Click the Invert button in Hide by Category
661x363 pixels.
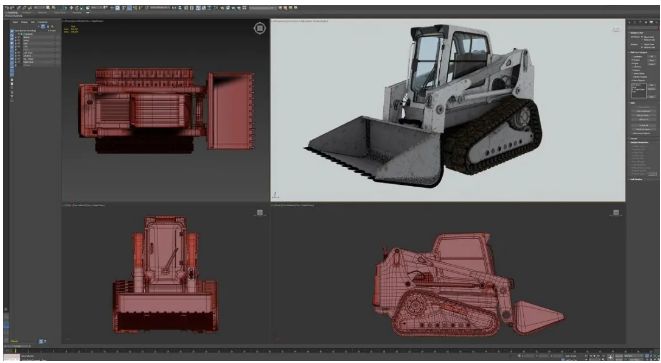[652, 64]
